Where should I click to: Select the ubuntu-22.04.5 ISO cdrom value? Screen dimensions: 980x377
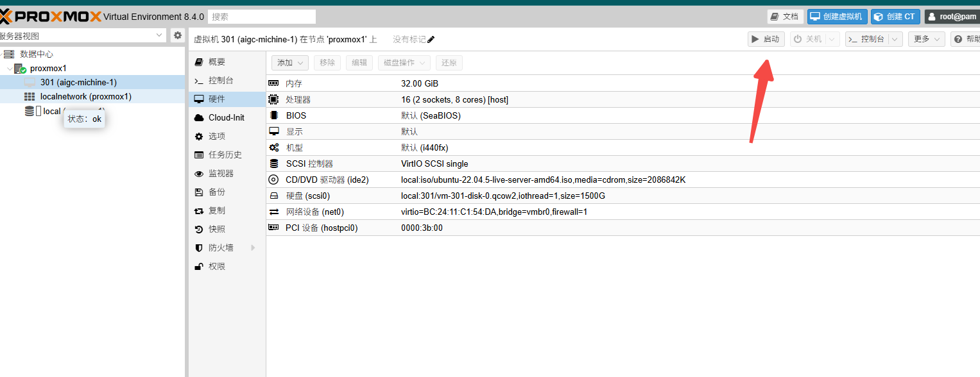click(x=544, y=180)
